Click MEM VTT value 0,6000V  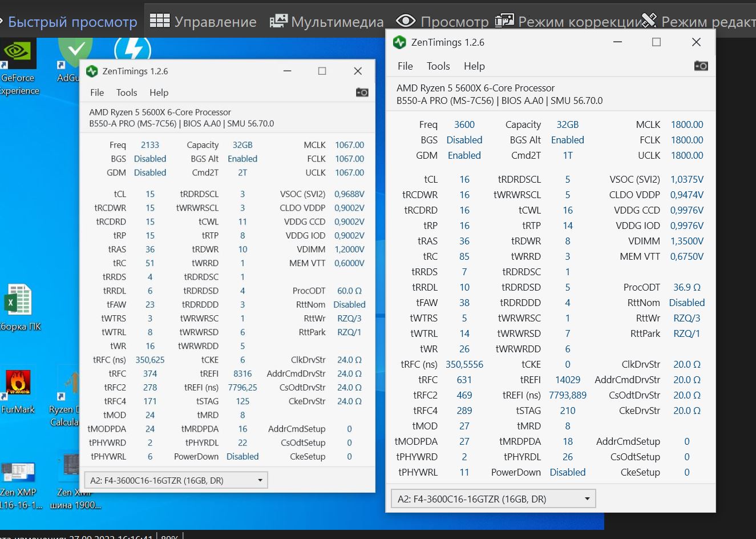pos(349,263)
